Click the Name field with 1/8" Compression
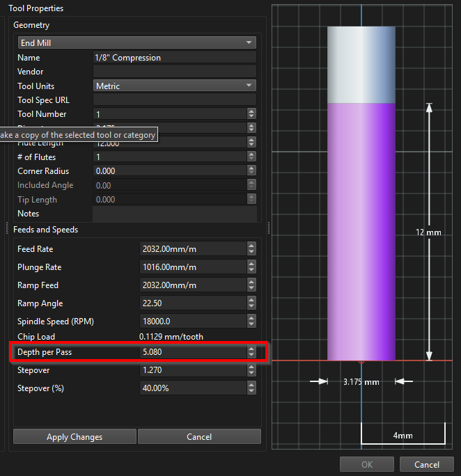This screenshot has width=461, height=476. tap(174, 58)
